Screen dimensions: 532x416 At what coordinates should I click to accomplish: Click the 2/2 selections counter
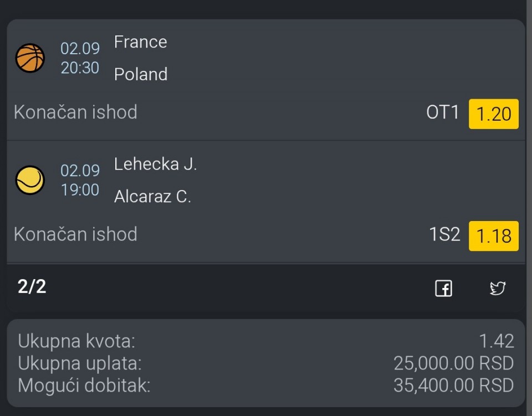32,287
